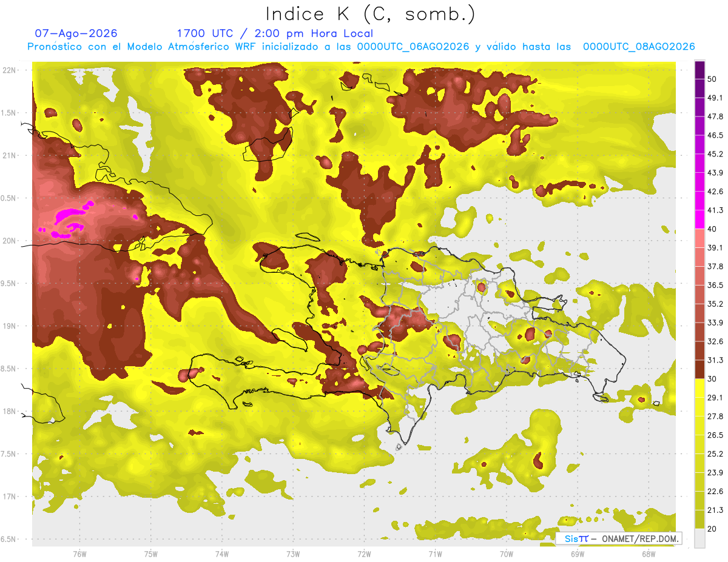Click the '71W' longitude label
This screenshot has height=562, width=728.
[x=435, y=554]
